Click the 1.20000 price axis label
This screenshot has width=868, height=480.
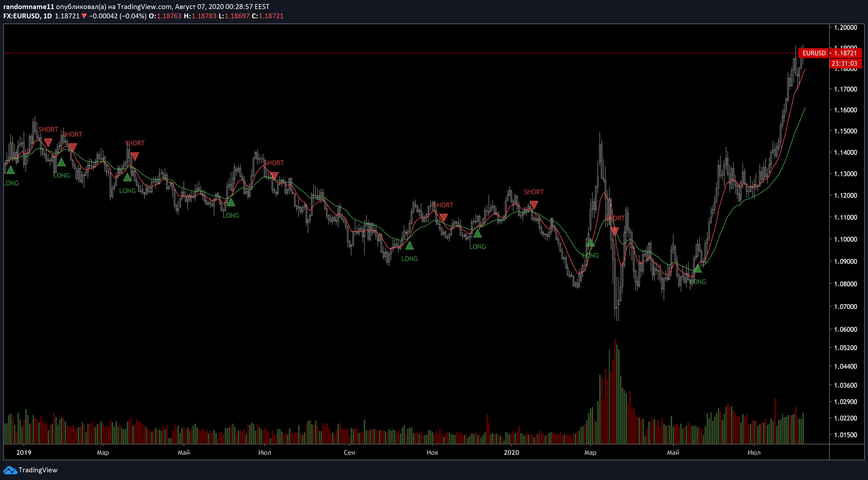click(846, 27)
